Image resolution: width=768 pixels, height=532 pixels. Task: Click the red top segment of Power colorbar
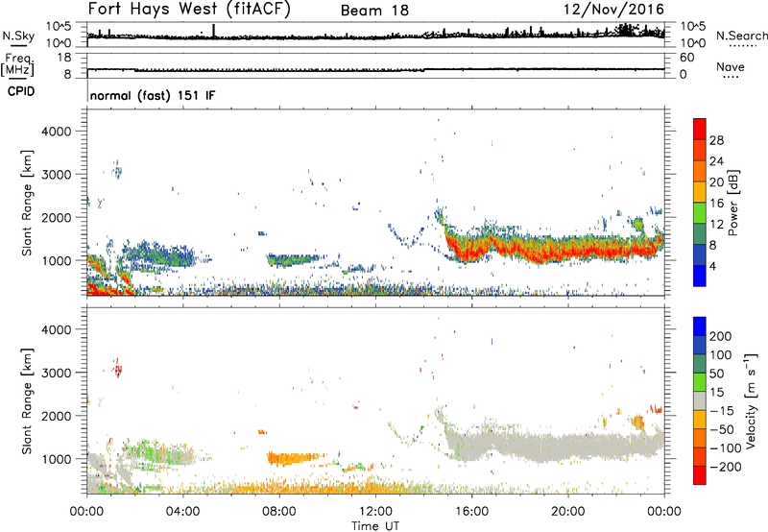(x=700, y=129)
